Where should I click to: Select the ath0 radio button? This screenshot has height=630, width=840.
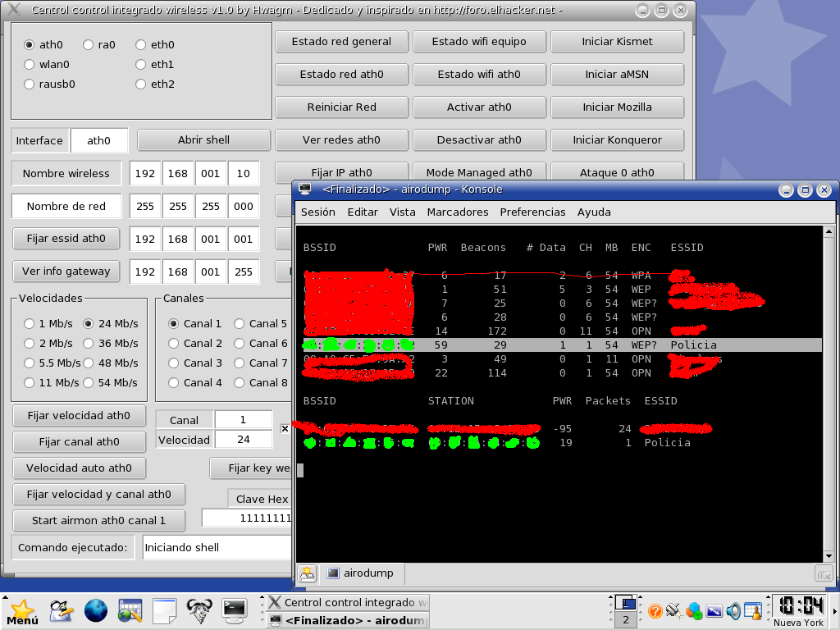point(30,45)
